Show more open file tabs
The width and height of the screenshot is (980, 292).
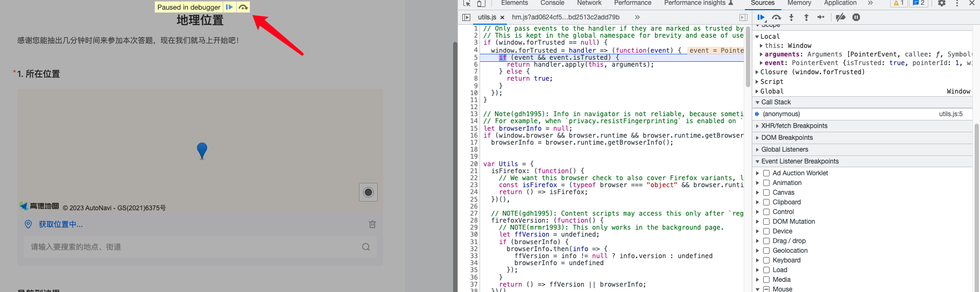pyautogui.click(x=637, y=17)
